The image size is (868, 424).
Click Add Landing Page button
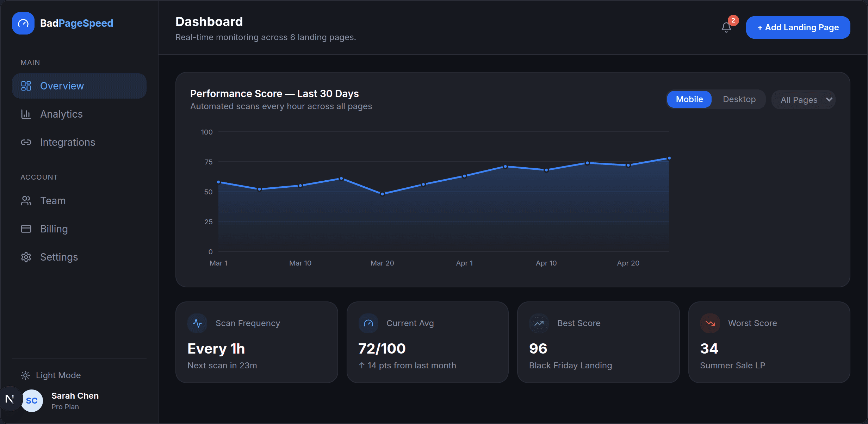[x=798, y=27]
